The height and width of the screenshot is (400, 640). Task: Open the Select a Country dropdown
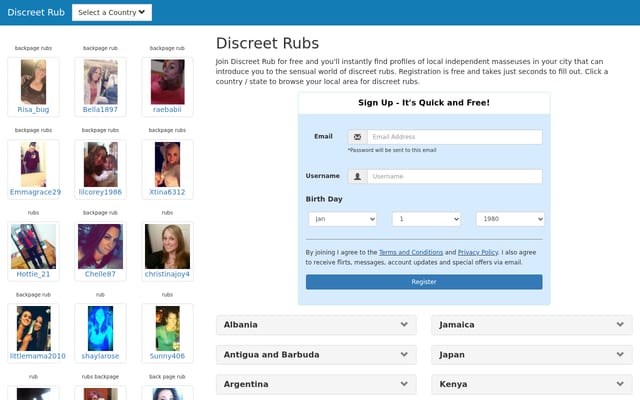coord(112,12)
